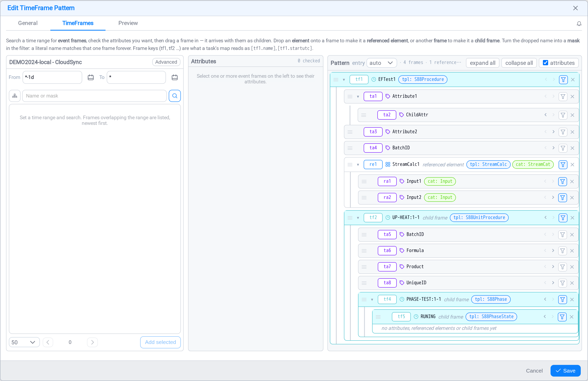This screenshot has width=588, height=381.
Task: Remove StreamCalc1 referenced element
Action: coord(572,165)
